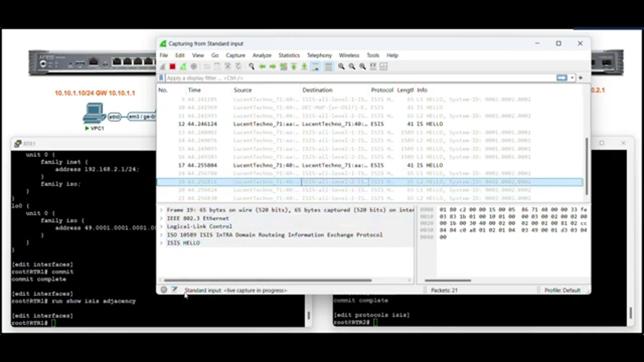Sort packets by Info column header
Screen dimensions: 644x362
click(422, 90)
